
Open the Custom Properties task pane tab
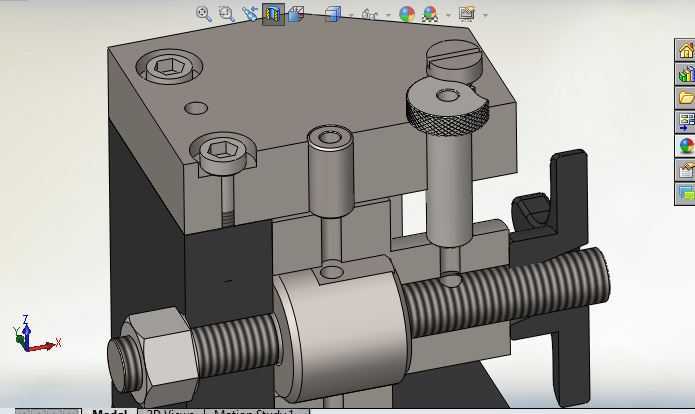[685, 170]
